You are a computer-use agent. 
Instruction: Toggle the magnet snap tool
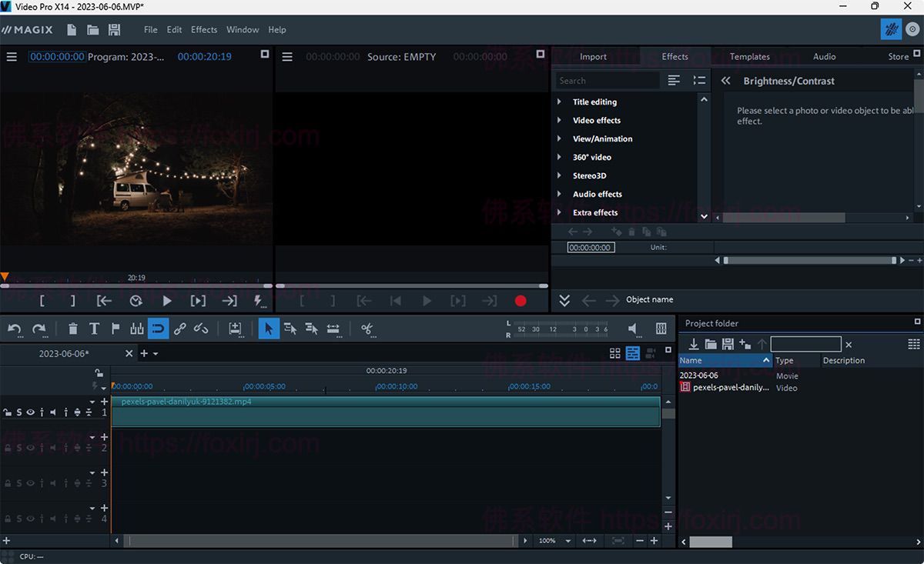pos(158,329)
